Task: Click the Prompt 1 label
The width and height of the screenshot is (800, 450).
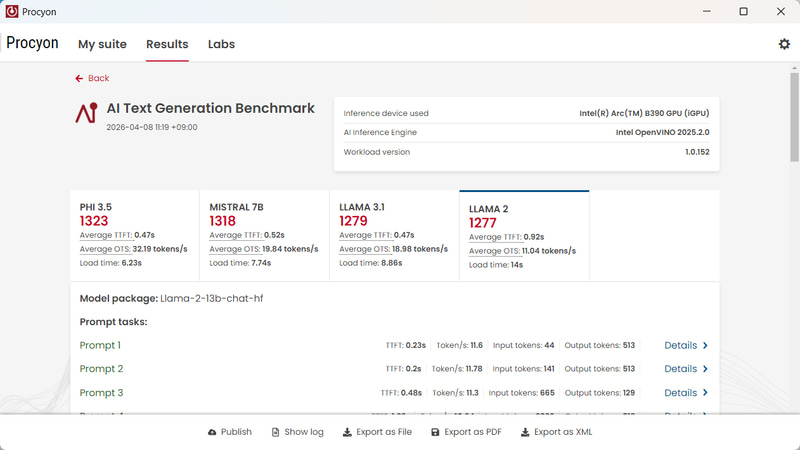Action: coord(100,345)
